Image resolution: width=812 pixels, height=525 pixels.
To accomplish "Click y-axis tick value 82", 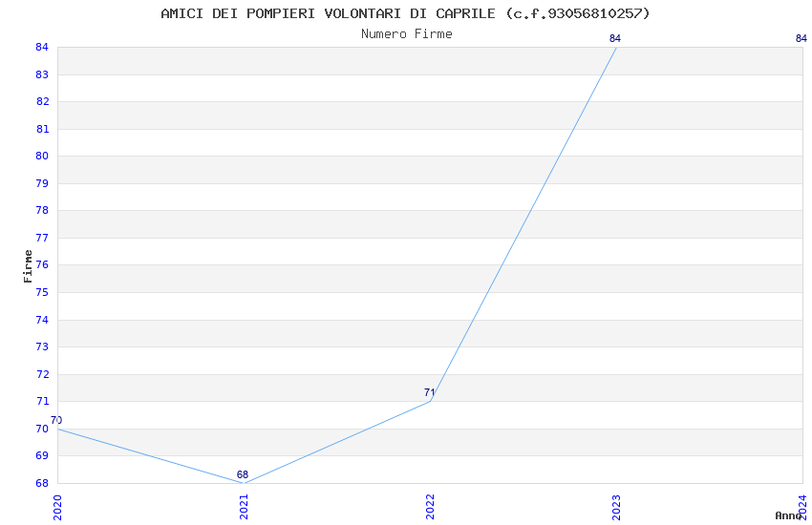I will pos(42,101).
